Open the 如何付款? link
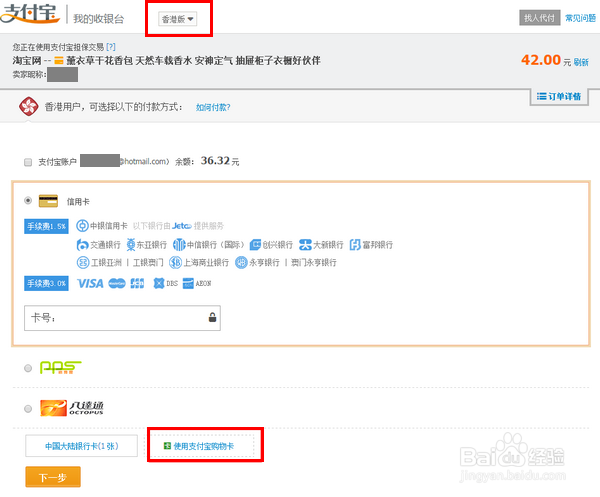The height and width of the screenshot is (497, 600). click(213, 108)
